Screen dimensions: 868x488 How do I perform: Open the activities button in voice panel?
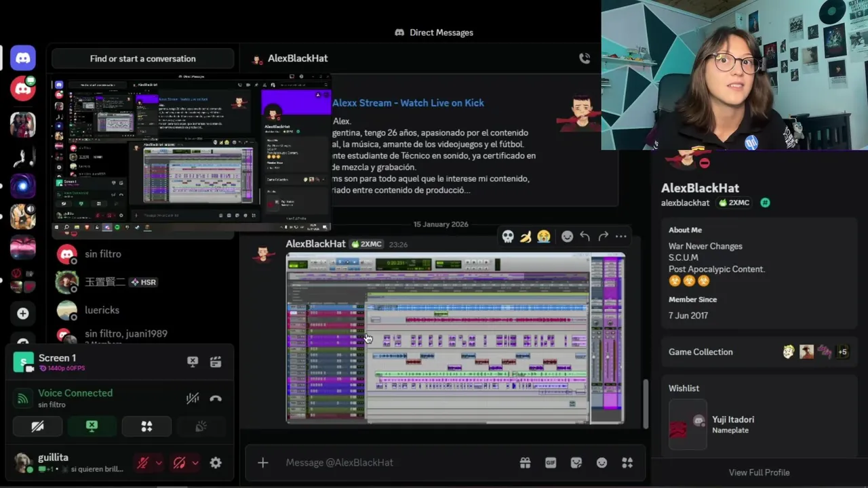point(146,426)
